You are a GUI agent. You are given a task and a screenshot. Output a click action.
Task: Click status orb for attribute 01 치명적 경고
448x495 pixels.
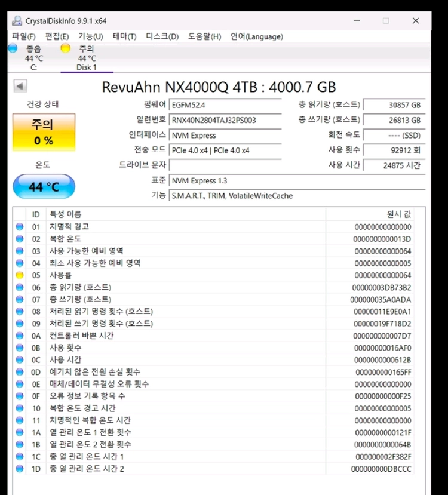pos(20,227)
